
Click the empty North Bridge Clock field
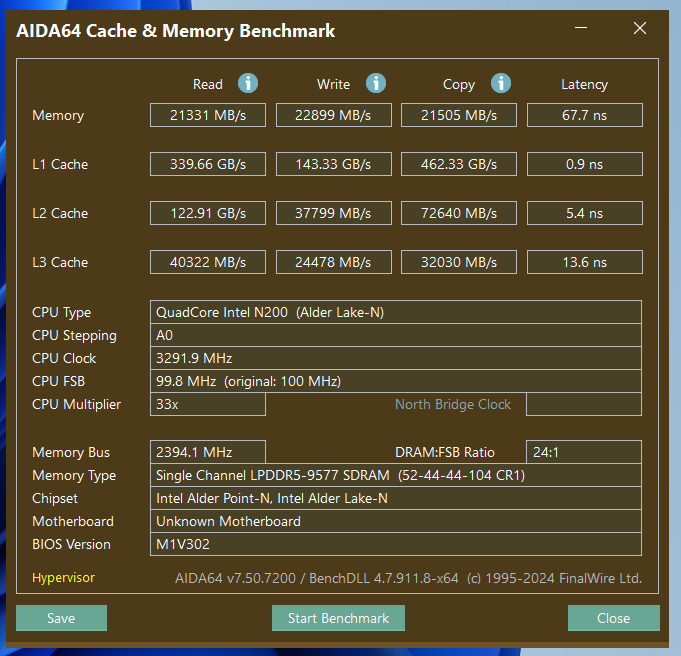584,404
